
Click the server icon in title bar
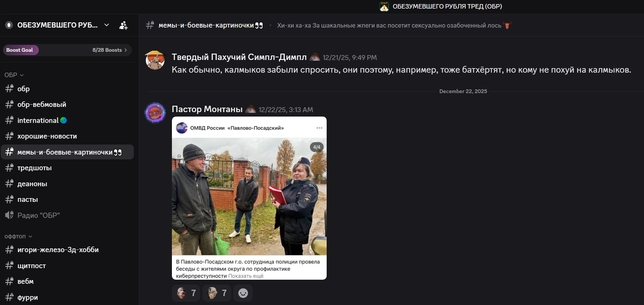[384, 6]
